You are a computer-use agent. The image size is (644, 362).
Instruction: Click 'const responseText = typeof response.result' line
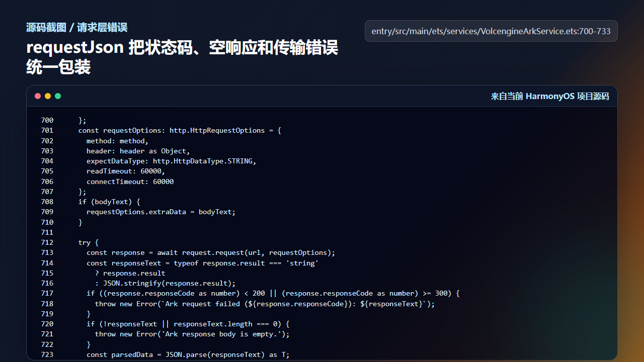click(202, 263)
